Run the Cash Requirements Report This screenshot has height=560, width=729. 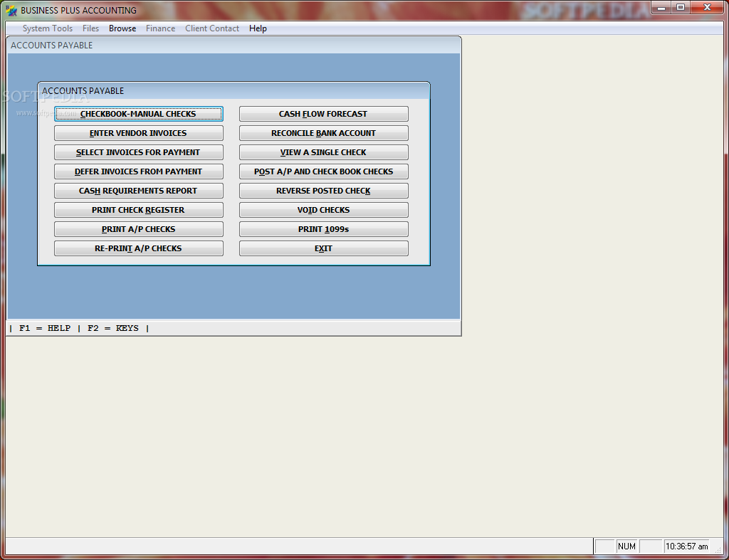click(139, 191)
